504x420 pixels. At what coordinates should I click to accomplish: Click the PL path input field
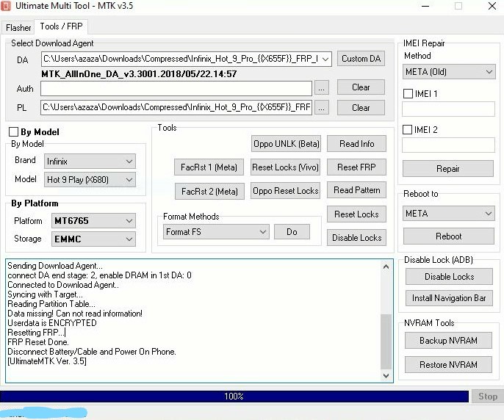(x=176, y=107)
